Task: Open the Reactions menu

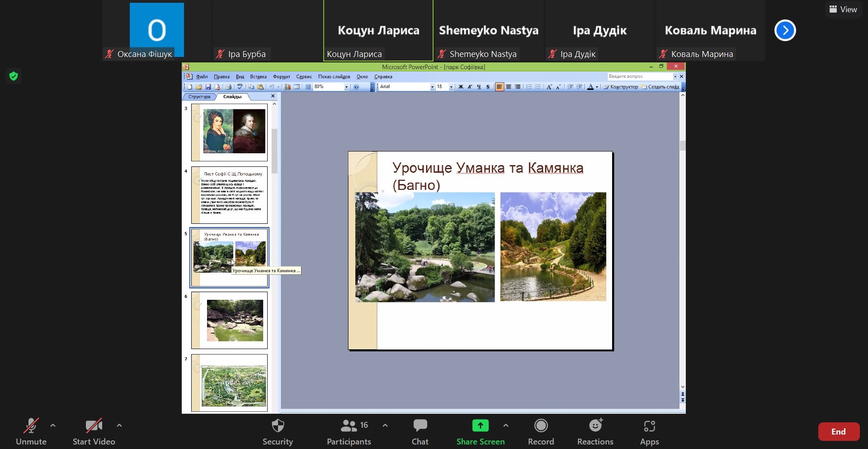Action: [x=595, y=426]
